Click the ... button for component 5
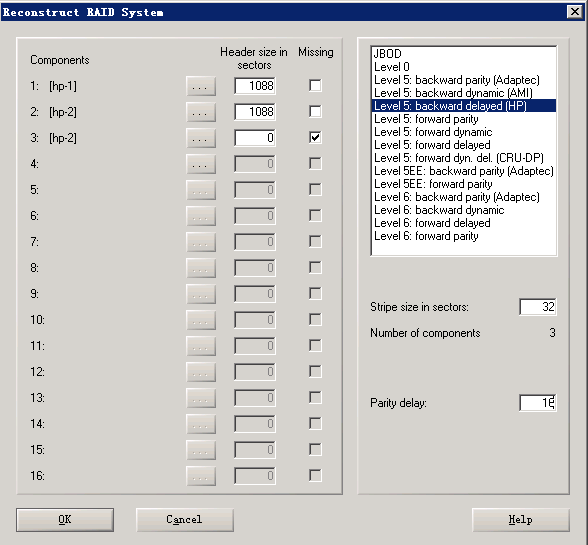This screenshot has width=588, height=545. [x=201, y=190]
